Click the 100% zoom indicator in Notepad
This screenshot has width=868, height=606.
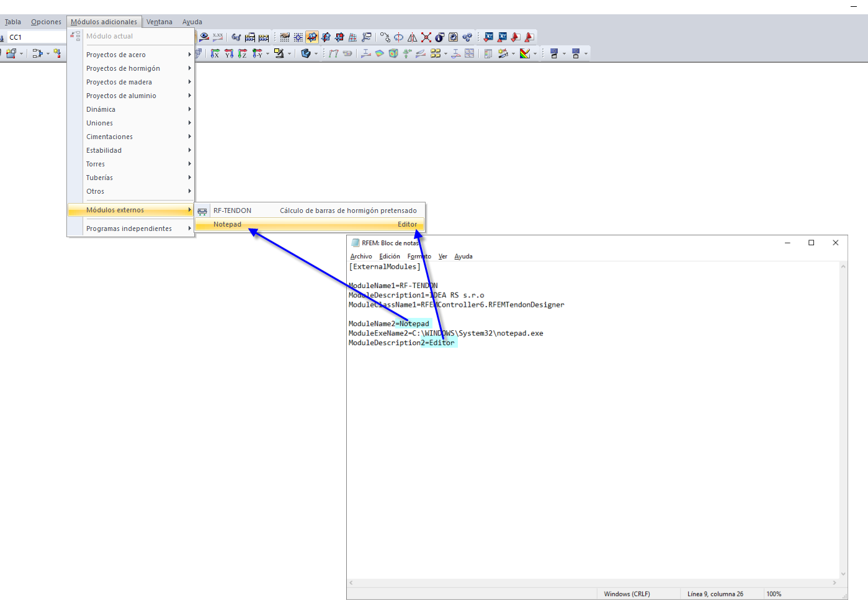pos(774,594)
